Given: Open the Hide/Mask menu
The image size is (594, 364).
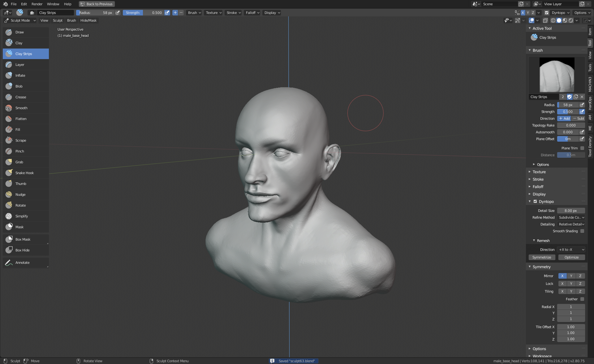Looking at the screenshot, I should [88, 20].
